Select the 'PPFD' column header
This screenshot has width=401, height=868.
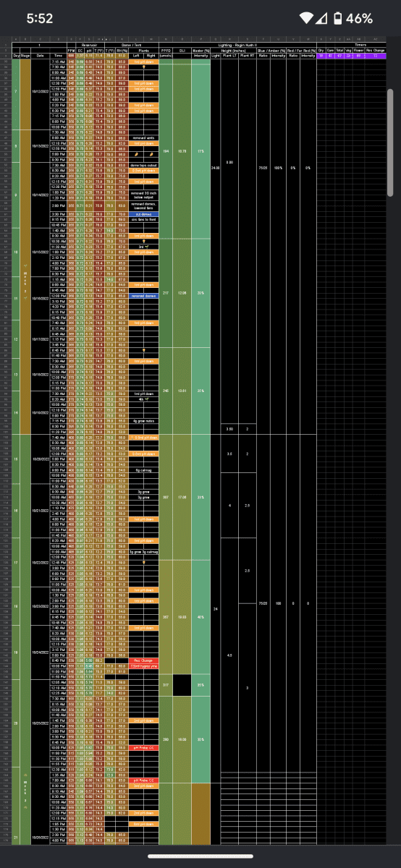tap(167, 50)
